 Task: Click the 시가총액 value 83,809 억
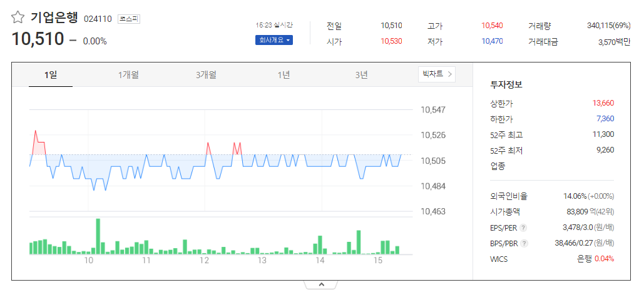point(583,212)
